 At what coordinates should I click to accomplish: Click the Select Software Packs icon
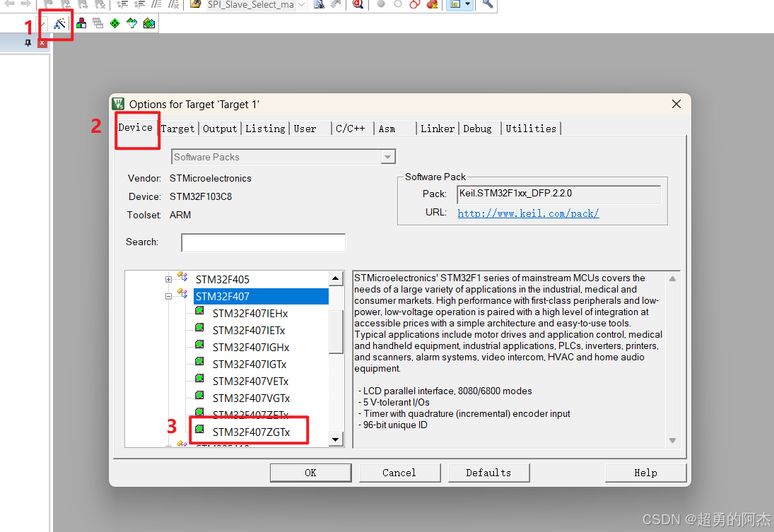131,23
